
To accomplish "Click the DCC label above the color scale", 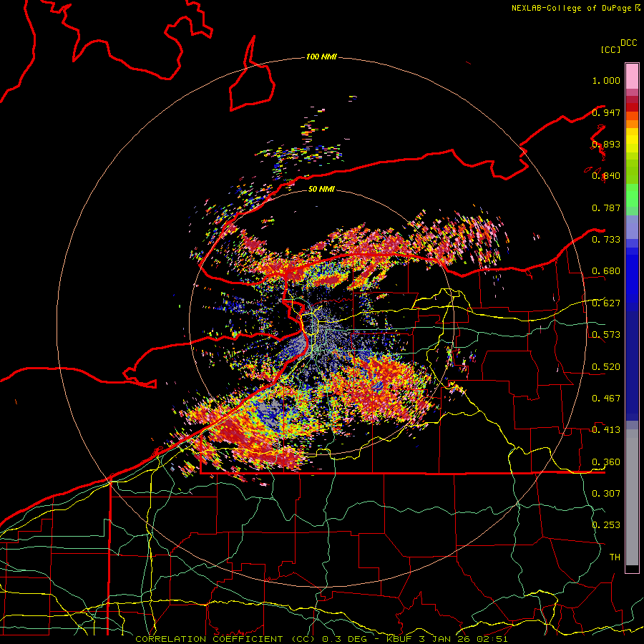I will [629, 43].
